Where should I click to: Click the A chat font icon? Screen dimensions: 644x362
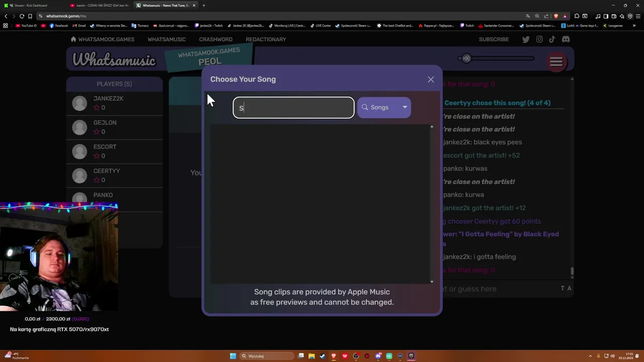570,289
